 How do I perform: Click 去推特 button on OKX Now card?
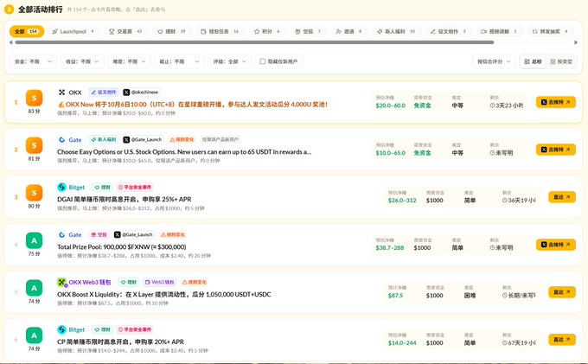pos(555,102)
